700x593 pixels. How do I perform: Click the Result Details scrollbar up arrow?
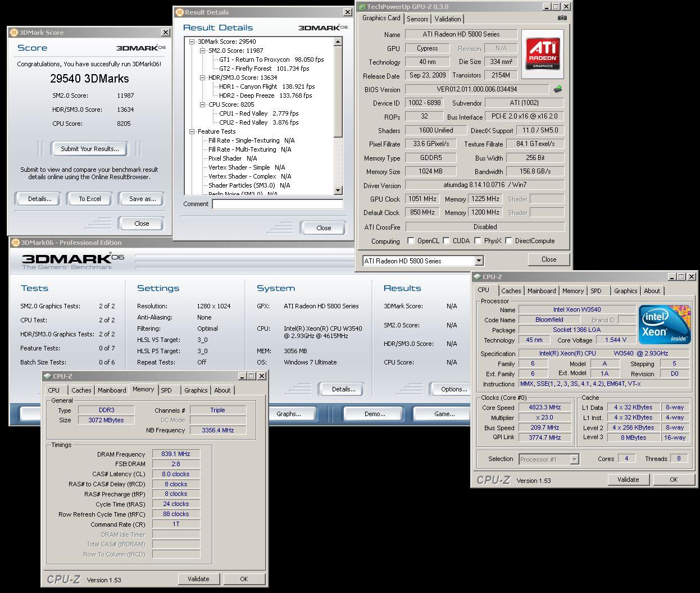[338, 42]
